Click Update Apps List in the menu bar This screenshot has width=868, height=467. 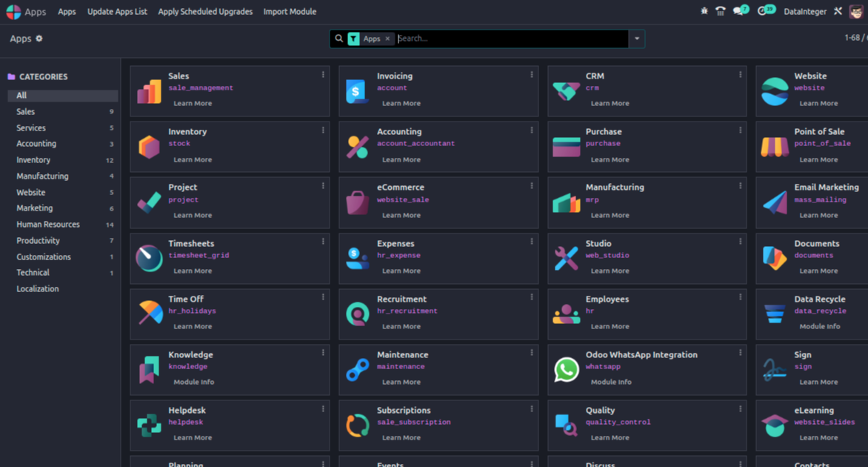(117, 12)
